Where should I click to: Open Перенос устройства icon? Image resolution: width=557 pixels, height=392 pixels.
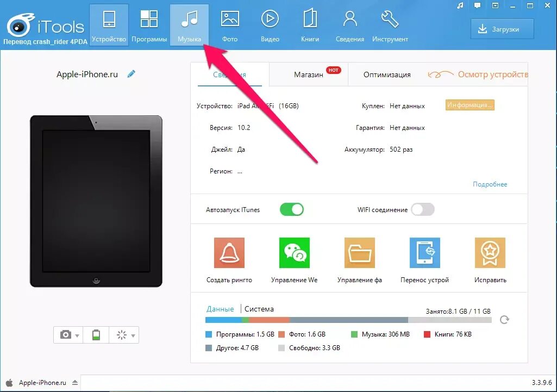tap(425, 253)
